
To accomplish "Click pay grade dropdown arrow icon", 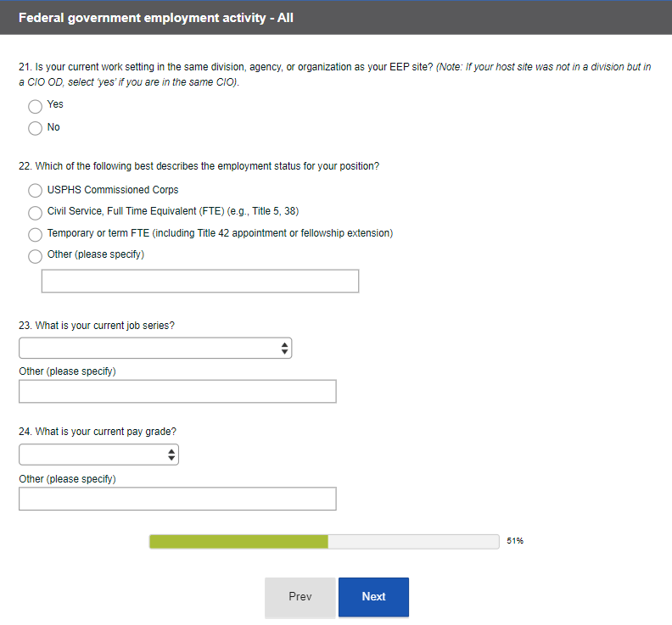I will tap(172, 455).
